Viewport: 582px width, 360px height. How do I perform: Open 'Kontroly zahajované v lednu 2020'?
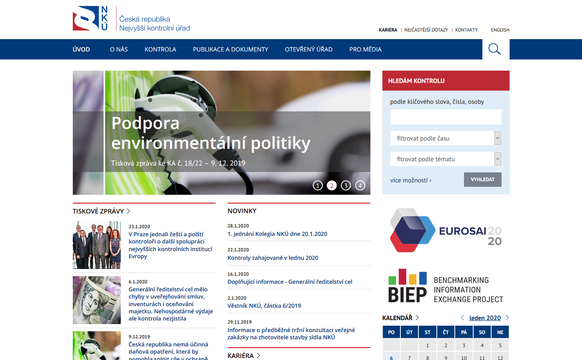(x=273, y=258)
